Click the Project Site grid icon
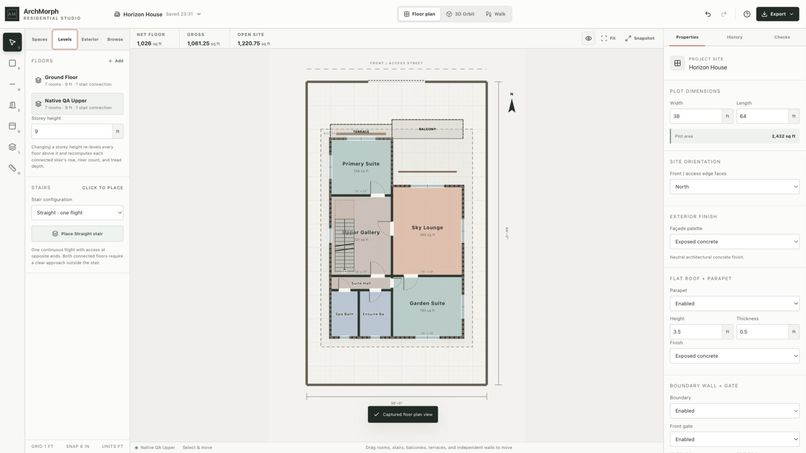The image size is (806, 453). coord(677,63)
